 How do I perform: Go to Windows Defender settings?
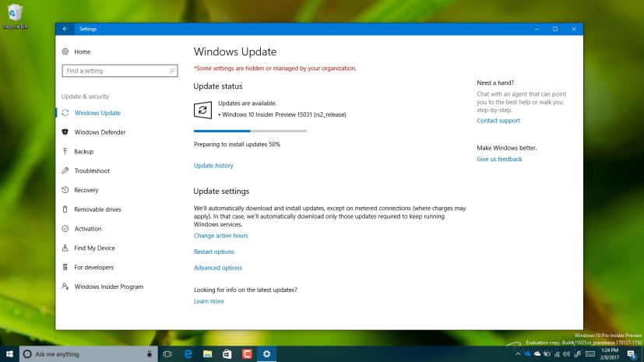tap(100, 132)
